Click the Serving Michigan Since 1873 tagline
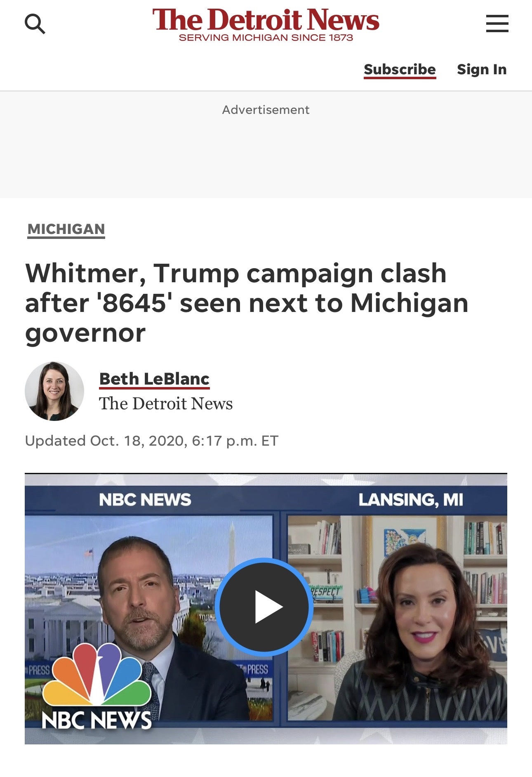The width and height of the screenshot is (532, 777). (266, 38)
